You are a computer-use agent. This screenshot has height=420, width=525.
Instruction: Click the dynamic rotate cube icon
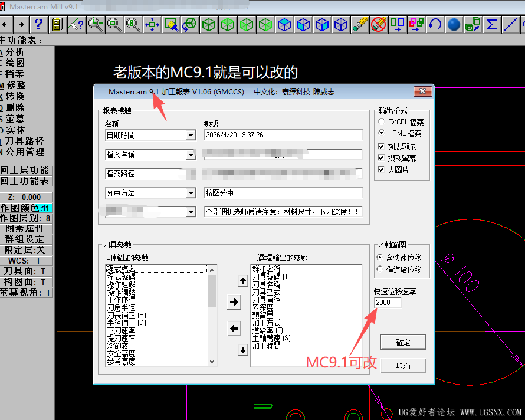(190, 24)
